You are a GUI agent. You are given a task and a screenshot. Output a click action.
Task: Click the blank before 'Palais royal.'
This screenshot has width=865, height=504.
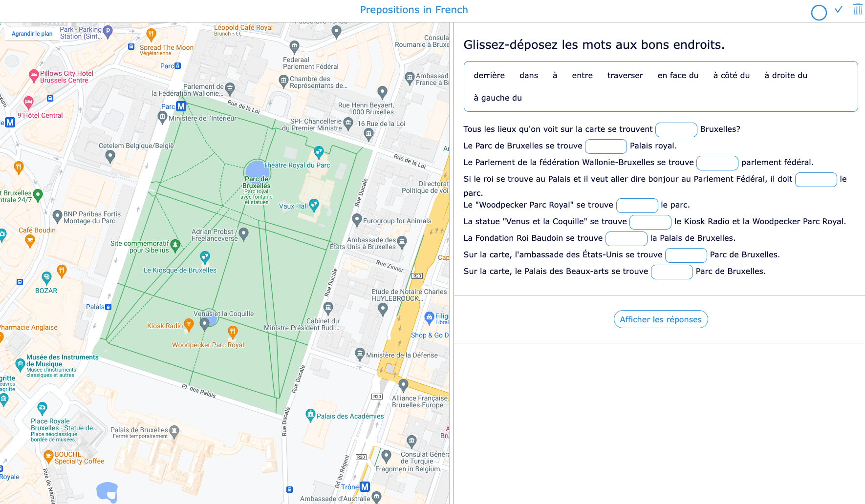tap(606, 147)
